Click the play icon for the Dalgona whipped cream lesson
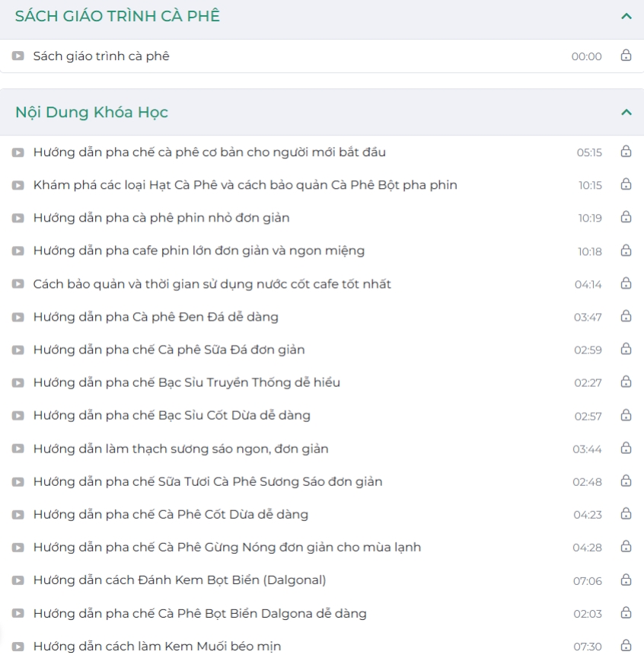This screenshot has height=655, width=644. (18, 580)
